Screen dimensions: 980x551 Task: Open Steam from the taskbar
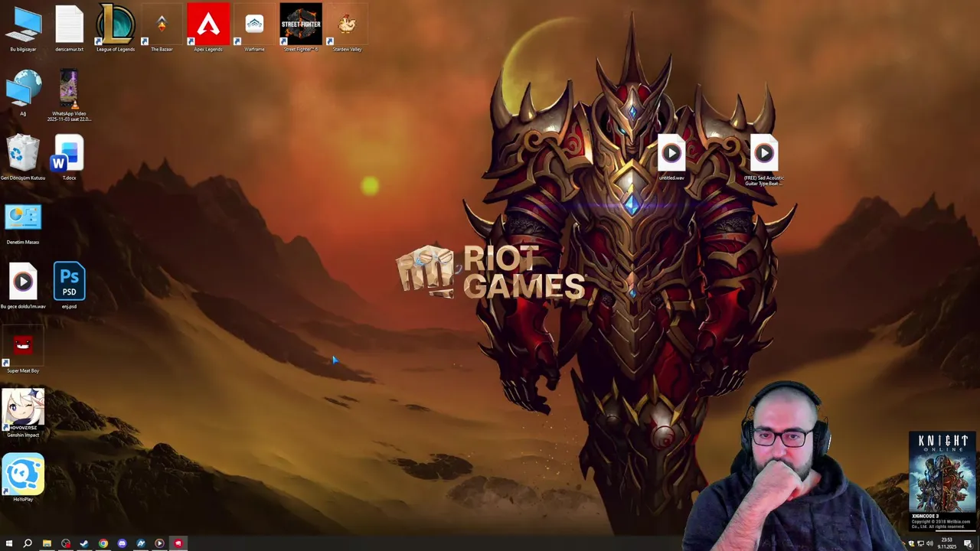point(84,543)
